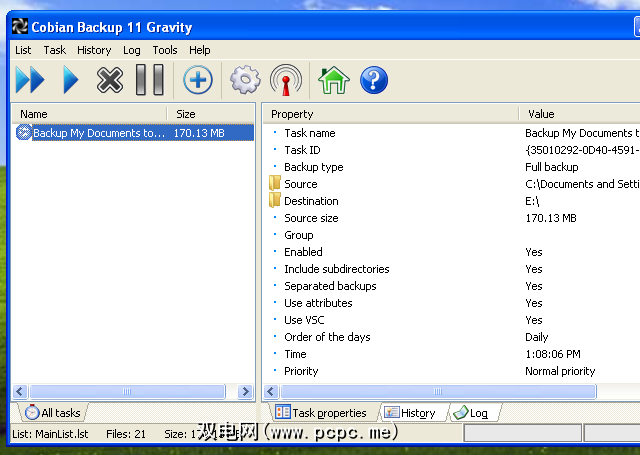Click List: MainList.lst in status bar
This screenshot has width=640, height=455.
[50, 434]
